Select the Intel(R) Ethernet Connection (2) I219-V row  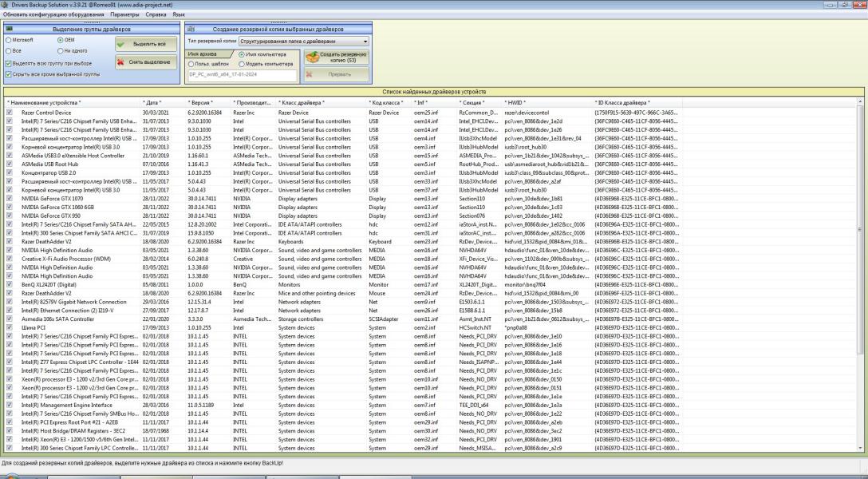(343, 311)
